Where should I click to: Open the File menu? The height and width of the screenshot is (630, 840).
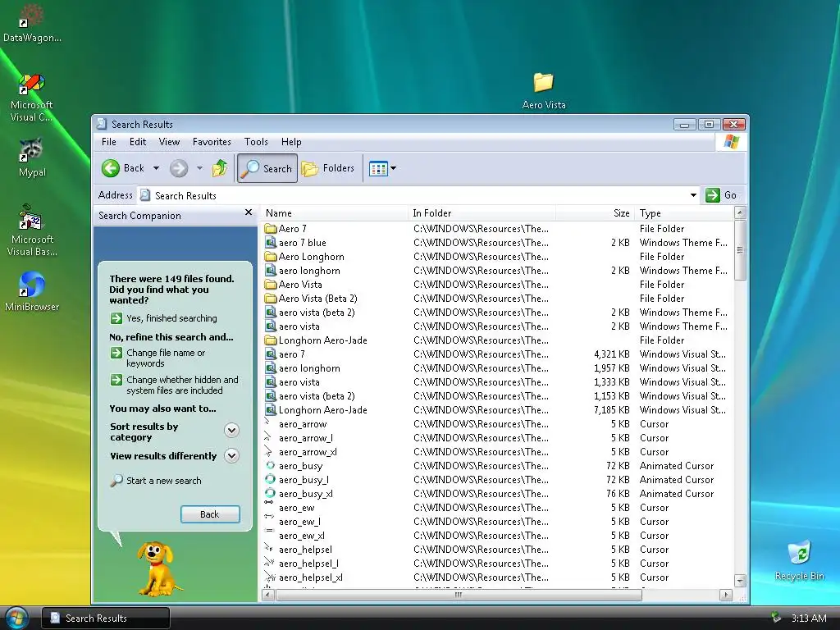[109, 142]
